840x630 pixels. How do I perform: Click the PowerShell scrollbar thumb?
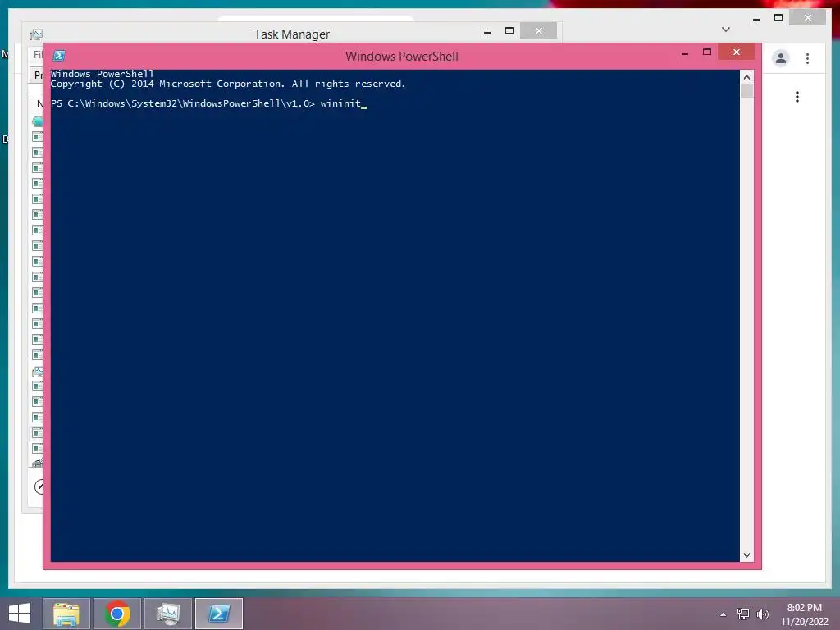(746, 91)
